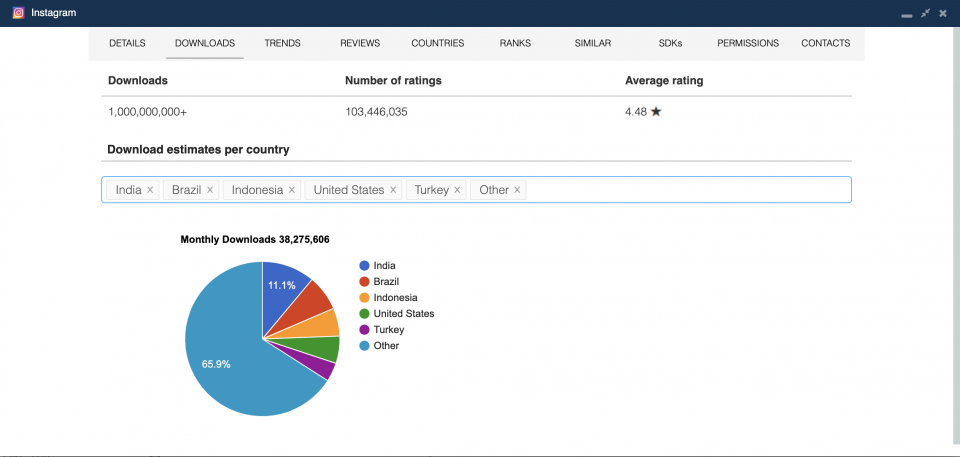Show the Similar apps tab
The image size is (960, 457).
(x=593, y=43)
